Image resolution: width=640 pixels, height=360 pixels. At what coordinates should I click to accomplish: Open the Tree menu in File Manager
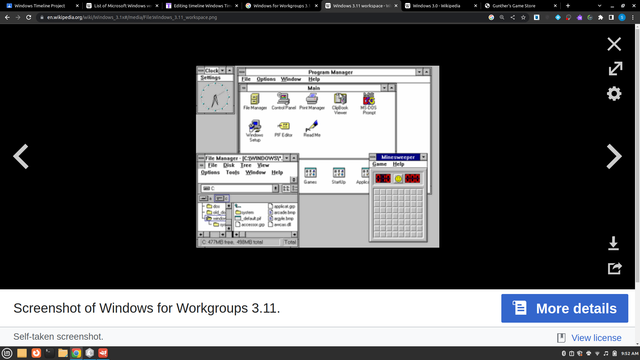click(246, 165)
